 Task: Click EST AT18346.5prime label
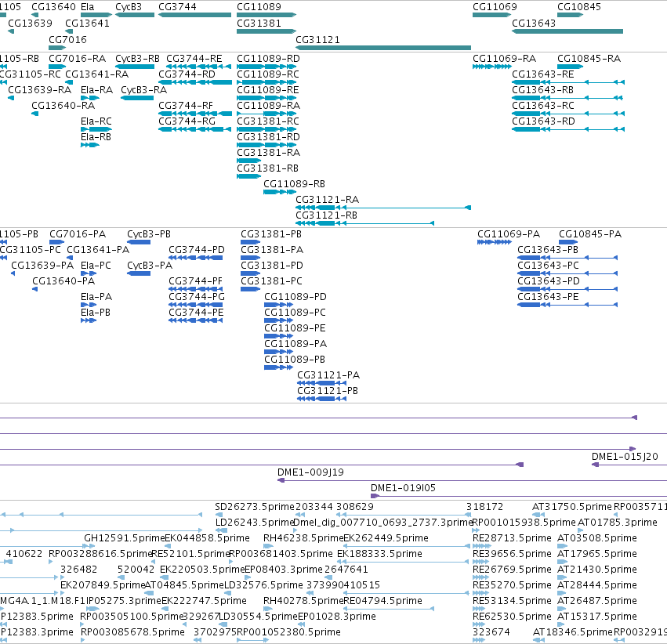(573, 632)
